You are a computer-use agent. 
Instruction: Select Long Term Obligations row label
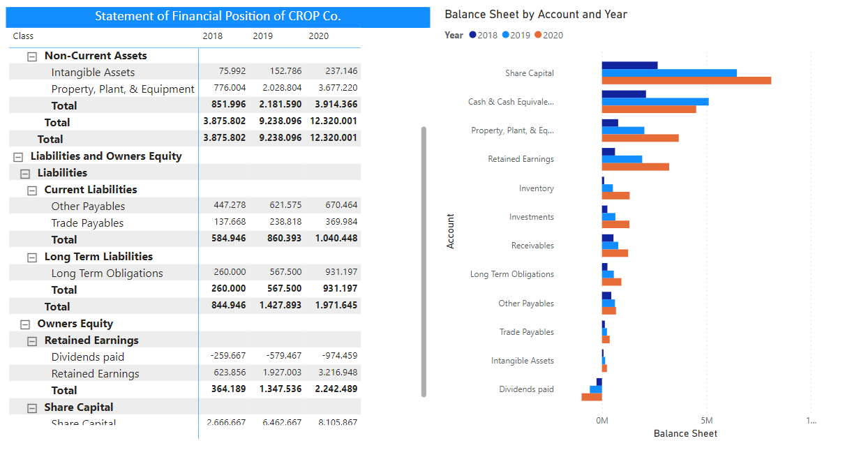tap(107, 273)
